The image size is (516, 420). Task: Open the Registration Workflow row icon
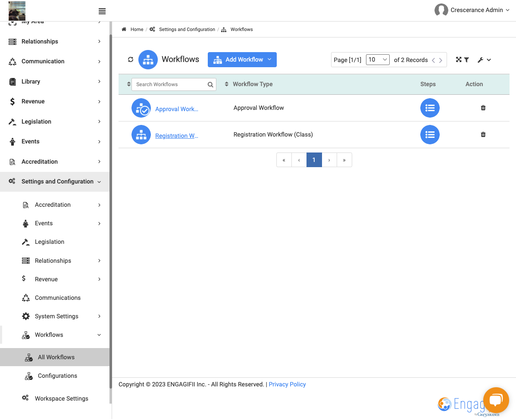coord(141,134)
